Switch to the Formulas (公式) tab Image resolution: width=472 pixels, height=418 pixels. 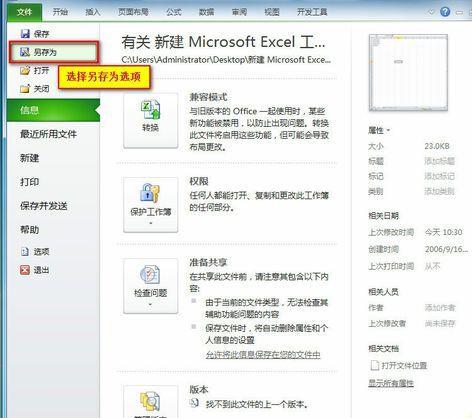click(x=174, y=12)
